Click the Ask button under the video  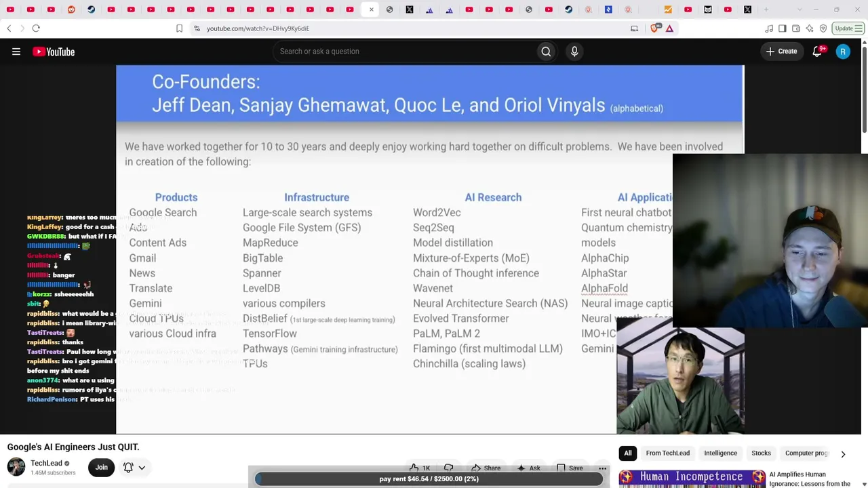[x=528, y=468]
